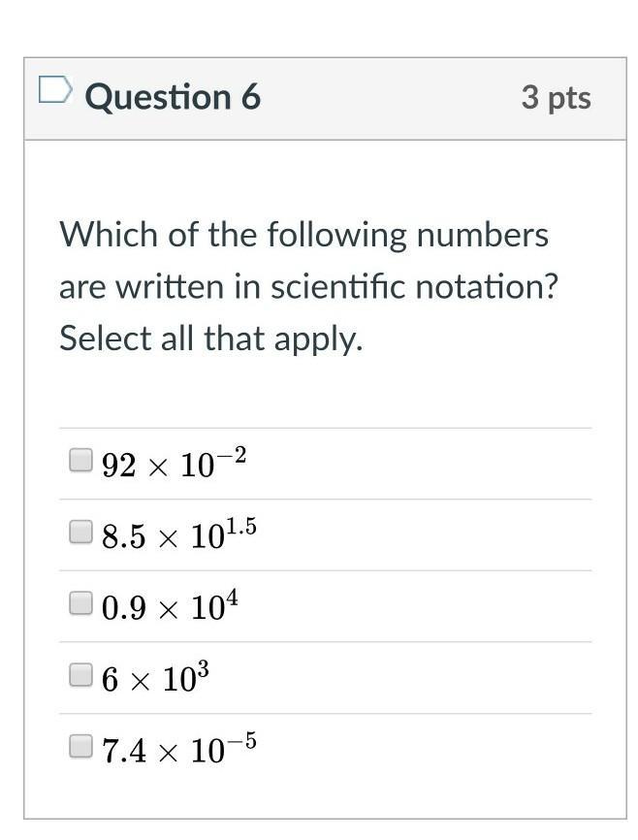Click the Question 6 heading
The height and width of the screenshot is (840, 638).
pyautogui.click(x=173, y=97)
